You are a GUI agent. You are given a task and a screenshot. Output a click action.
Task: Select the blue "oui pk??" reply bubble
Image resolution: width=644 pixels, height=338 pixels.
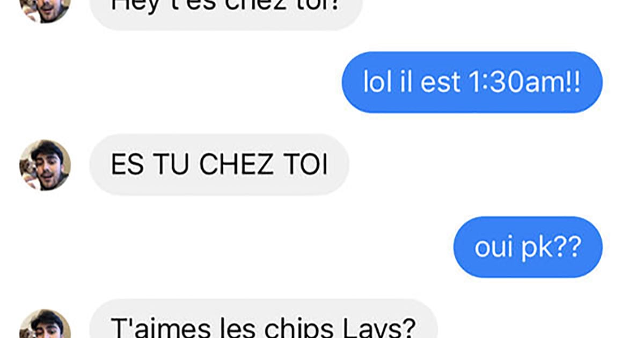[528, 247]
